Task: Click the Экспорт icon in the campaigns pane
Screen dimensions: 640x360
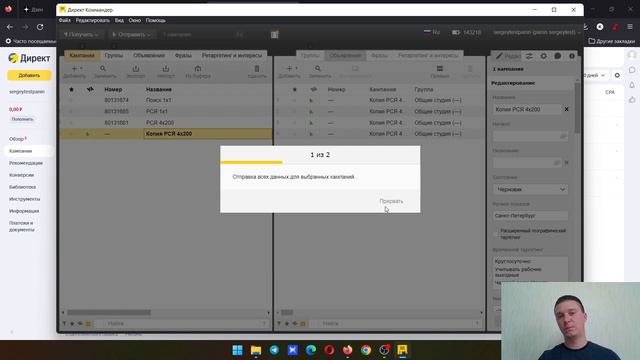Action: (136, 69)
